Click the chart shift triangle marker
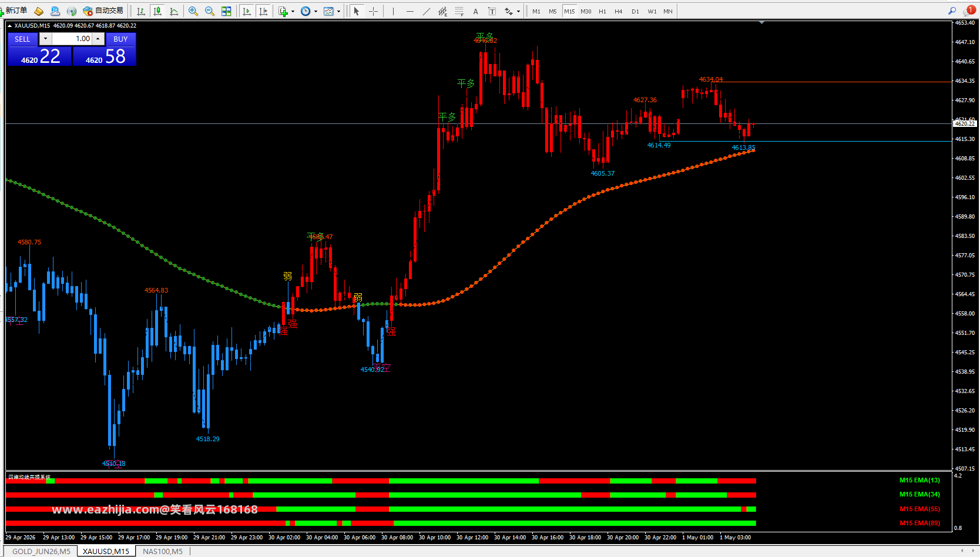This screenshot has height=557, width=980. coord(761,22)
